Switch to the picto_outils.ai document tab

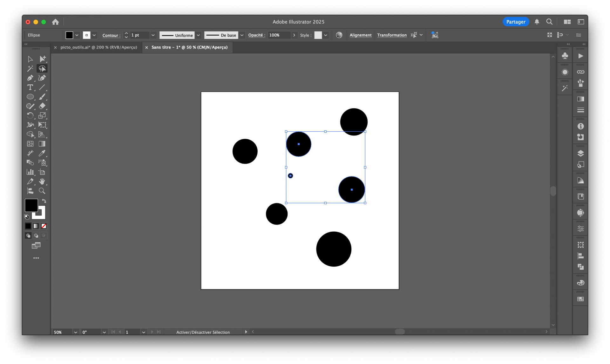[x=99, y=47]
